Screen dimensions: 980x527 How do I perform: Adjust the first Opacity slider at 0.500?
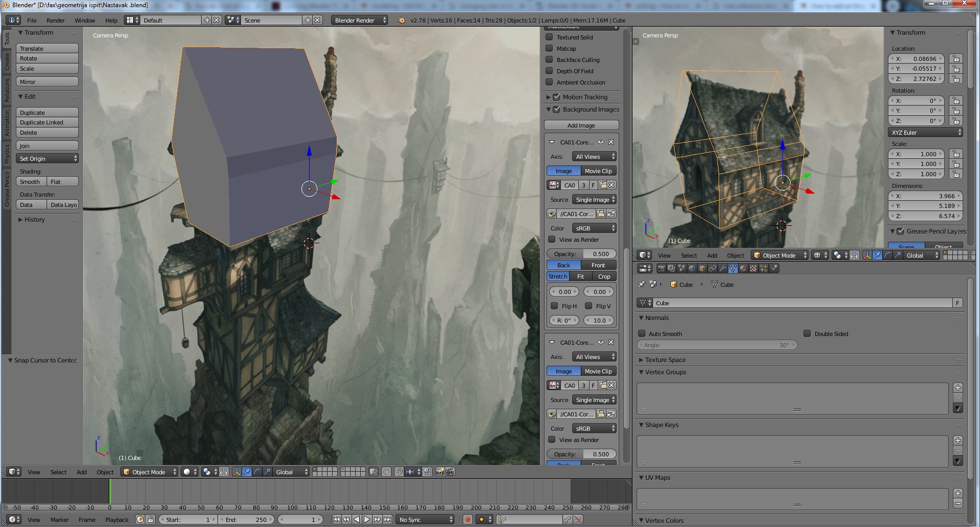coord(581,254)
